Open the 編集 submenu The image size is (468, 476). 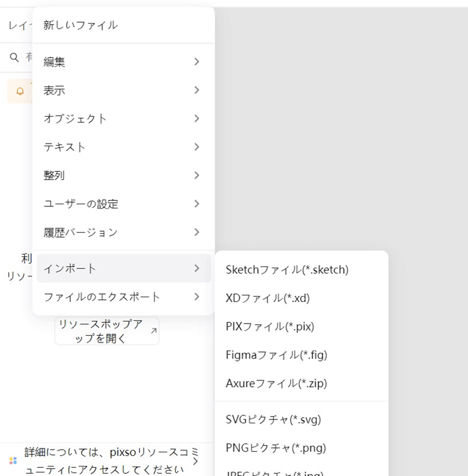point(123,61)
